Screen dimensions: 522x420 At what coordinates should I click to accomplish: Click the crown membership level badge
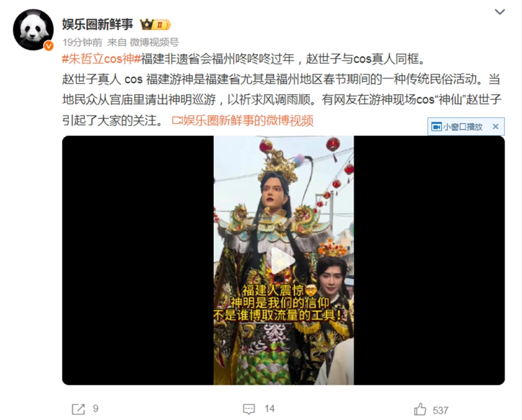[156, 24]
